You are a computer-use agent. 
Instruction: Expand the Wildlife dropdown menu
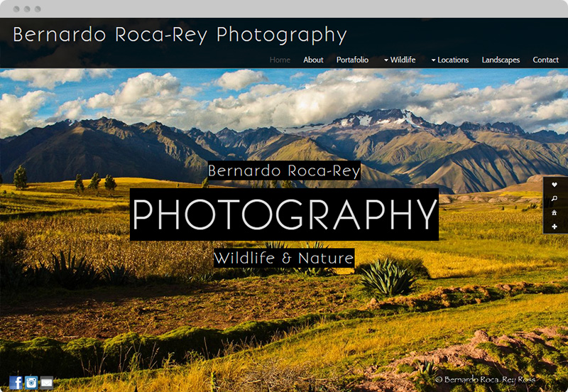[400, 60]
